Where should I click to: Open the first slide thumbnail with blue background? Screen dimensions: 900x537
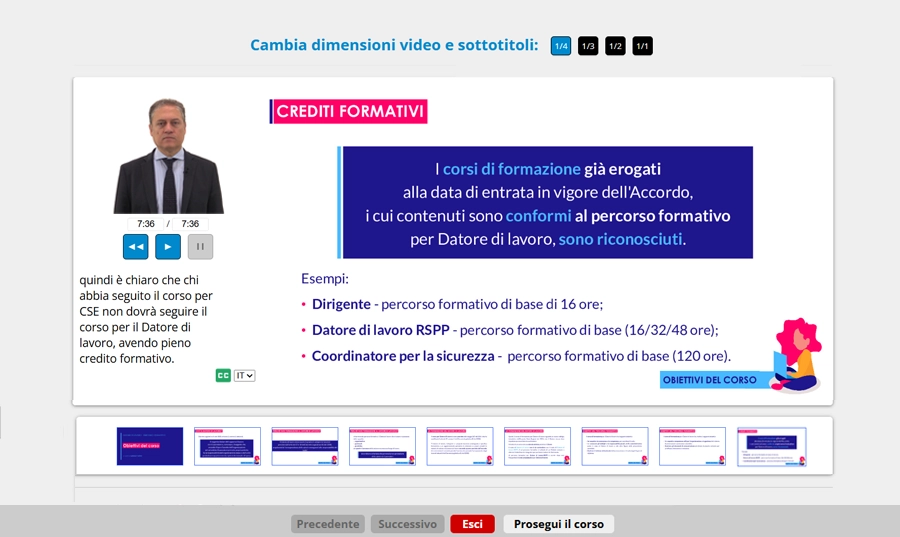pyautogui.click(x=150, y=446)
